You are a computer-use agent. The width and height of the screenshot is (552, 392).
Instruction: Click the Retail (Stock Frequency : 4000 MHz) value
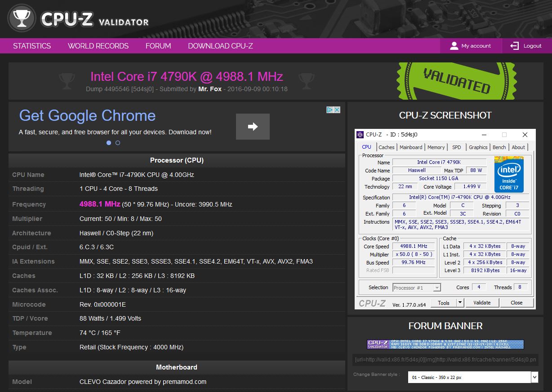click(131, 347)
